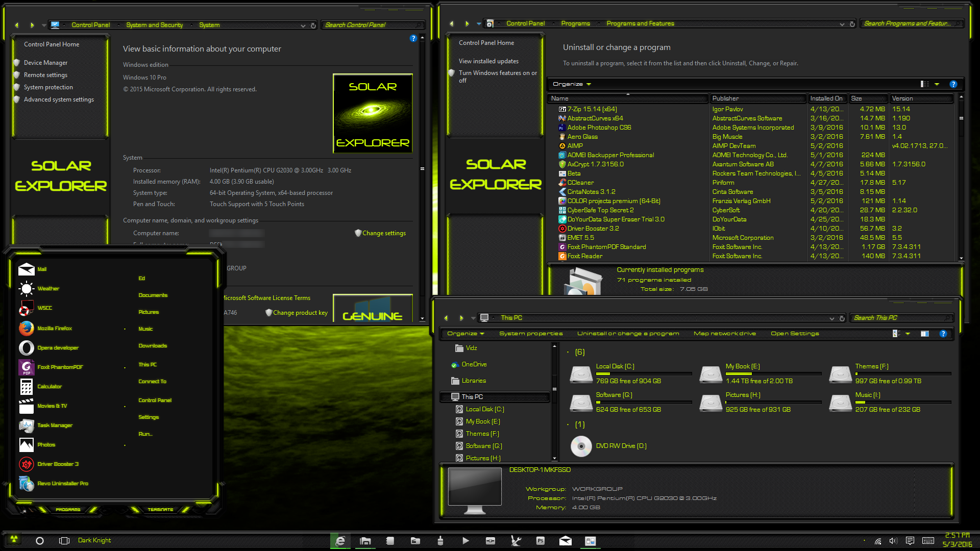Launch Mozilla Firefox from the menu
Screen dimensions: 980x551
click(55, 328)
